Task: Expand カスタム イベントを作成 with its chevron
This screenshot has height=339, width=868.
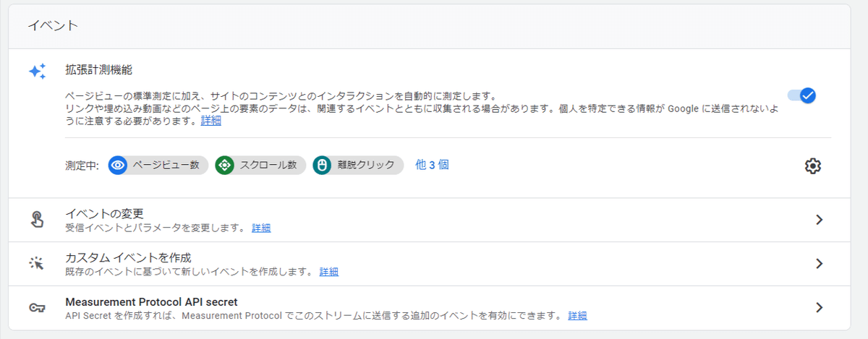Action: [819, 264]
